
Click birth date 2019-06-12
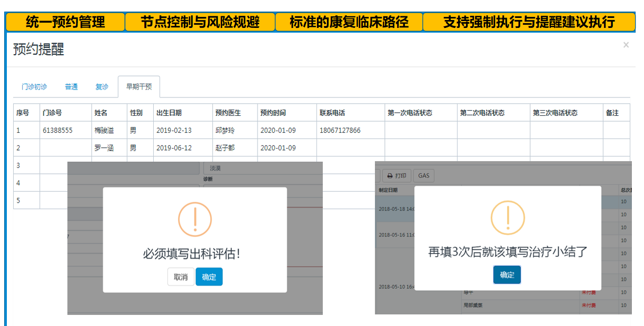(174, 148)
